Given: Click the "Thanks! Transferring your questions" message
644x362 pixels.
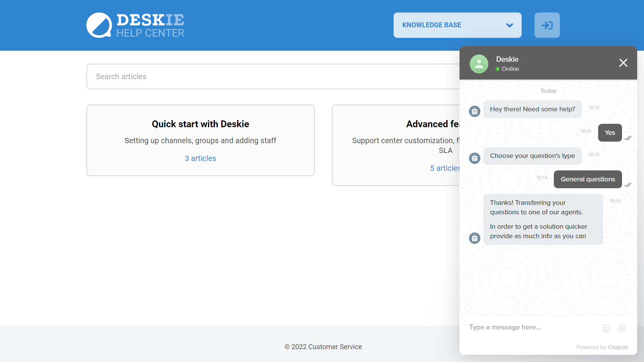Looking at the screenshot, I should pos(543,219).
